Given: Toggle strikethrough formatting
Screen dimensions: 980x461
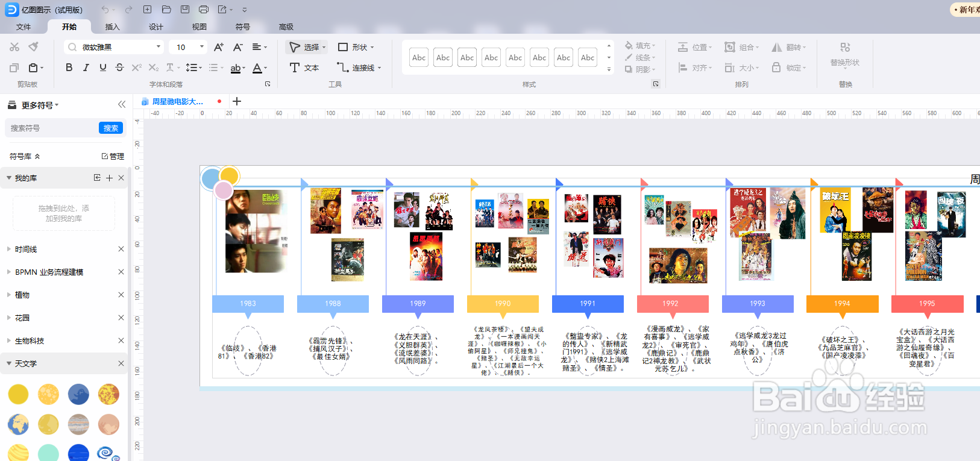Looking at the screenshot, I should click(x=120, y=67).
